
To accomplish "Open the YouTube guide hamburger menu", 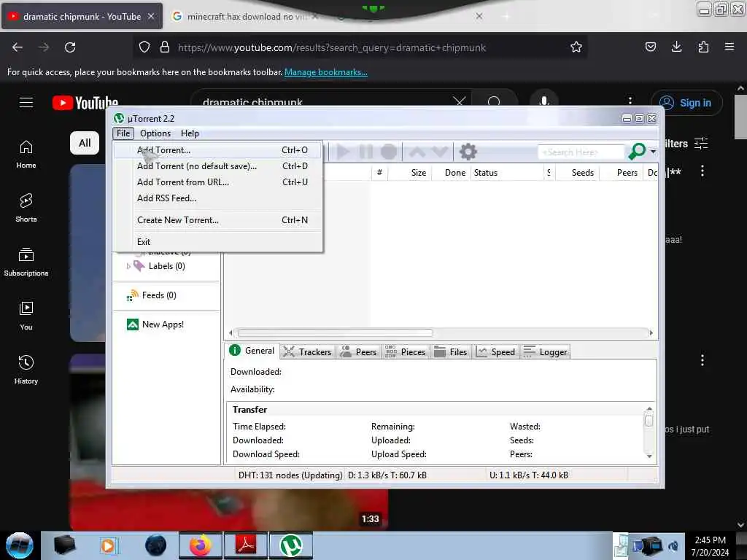I will [x=26, y=103].
